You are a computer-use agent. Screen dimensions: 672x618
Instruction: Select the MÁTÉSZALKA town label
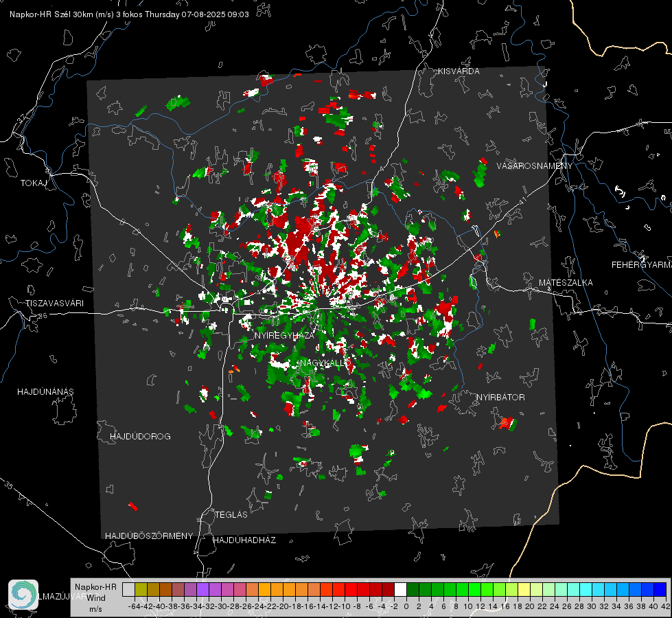(566, 283)
